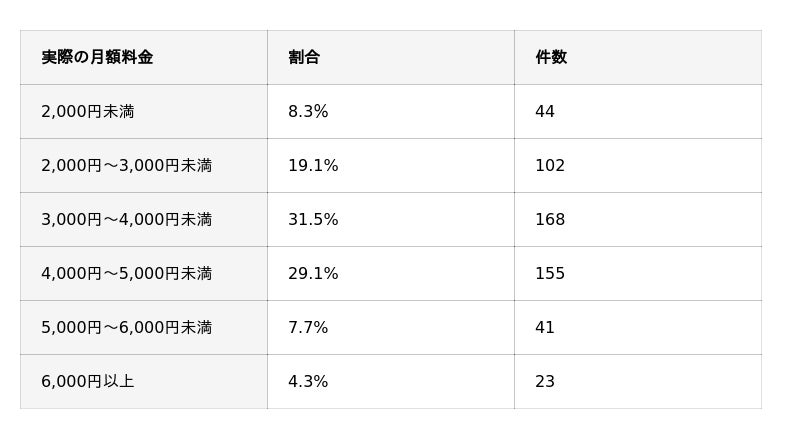Click the 4.3% cell
Screen dimensions: 800x439
pyautogui.click(x=308, y=381)
